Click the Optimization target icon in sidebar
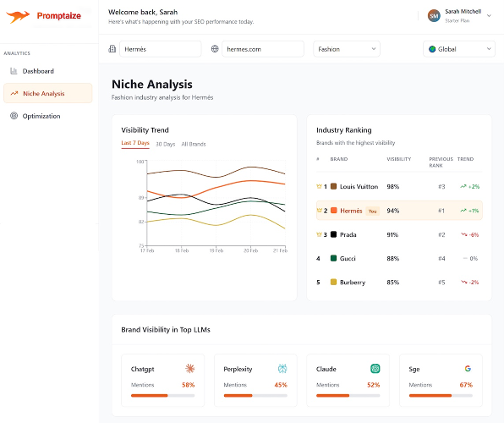 14,116
